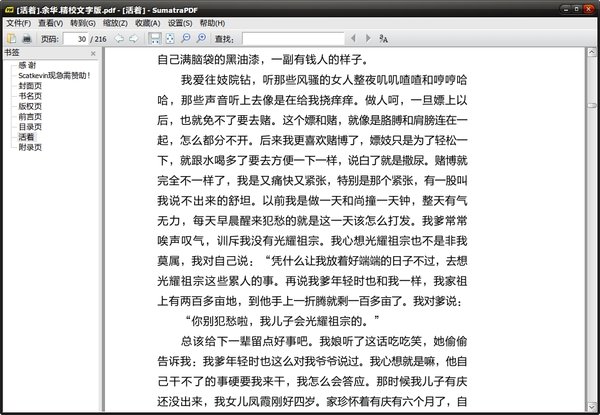The image size is (600, 415).
Task: Open the 转到(G) menu
Action: [x=83, y=23]
